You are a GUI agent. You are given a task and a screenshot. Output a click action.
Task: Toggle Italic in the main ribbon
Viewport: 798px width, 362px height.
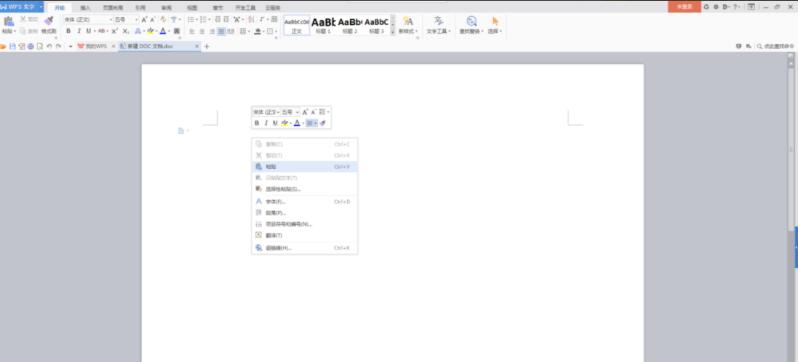[79, 31]
